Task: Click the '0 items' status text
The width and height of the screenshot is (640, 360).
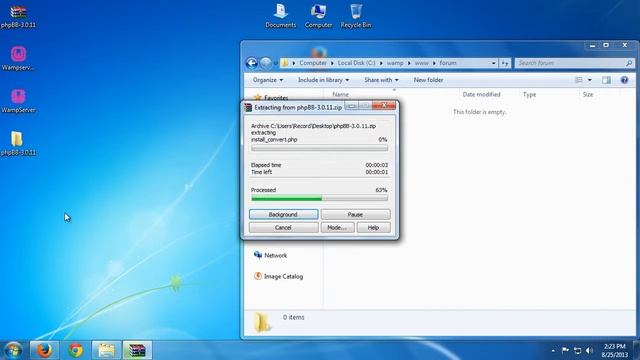Action: [294, 317]
